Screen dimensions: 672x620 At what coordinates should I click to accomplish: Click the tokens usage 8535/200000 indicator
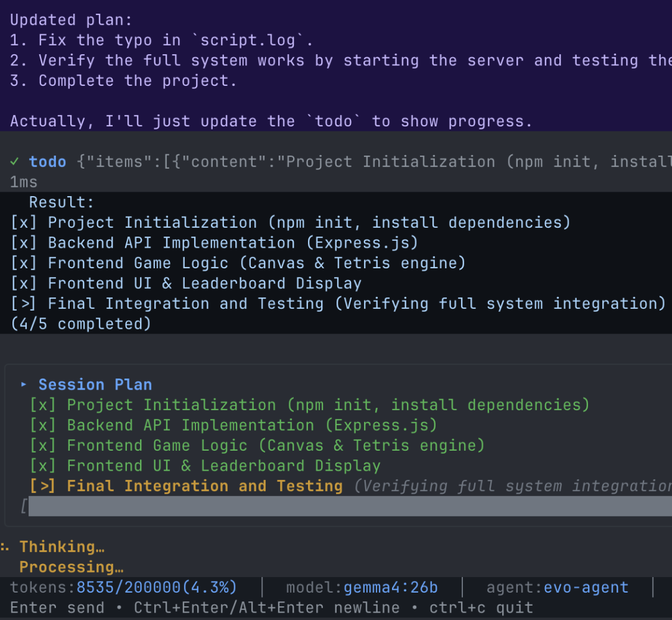coord(156,588)
